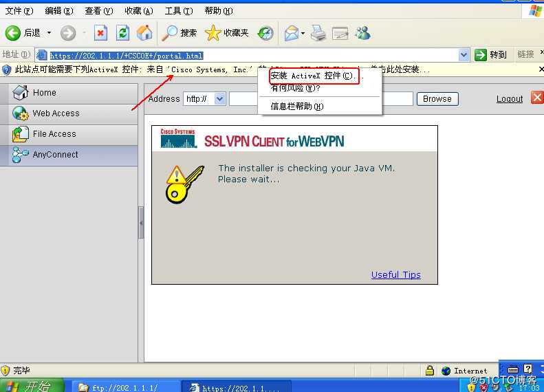Print the page with the printer icon
Viewport: 544px width, 392px height.
[x=318, y=33]
